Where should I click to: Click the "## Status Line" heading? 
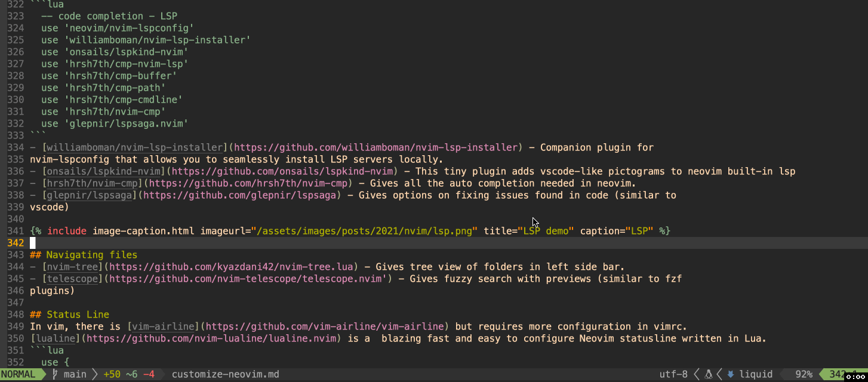(69, 315)
